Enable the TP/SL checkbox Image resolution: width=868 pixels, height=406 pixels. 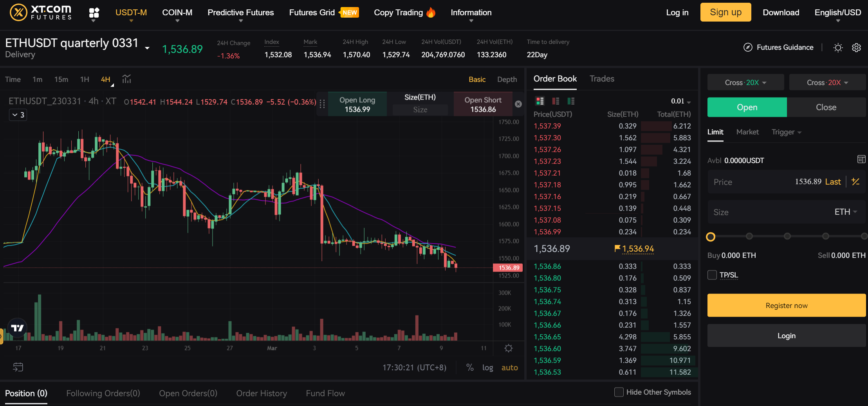[x=711, y=275]
